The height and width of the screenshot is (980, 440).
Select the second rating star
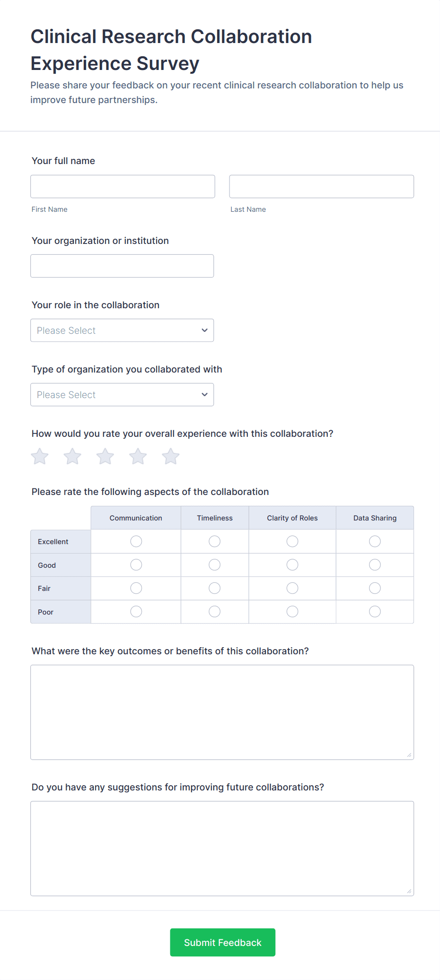pyautogui.click(x=72, y=457)
